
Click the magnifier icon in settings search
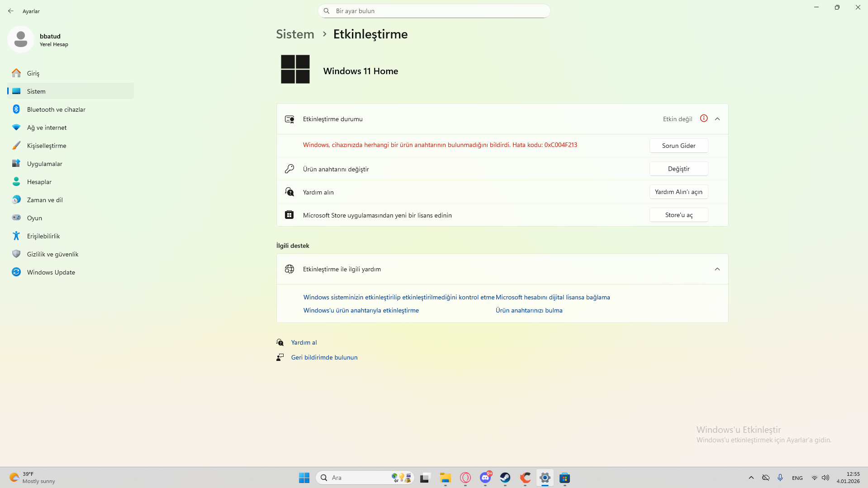pos(327,11)
